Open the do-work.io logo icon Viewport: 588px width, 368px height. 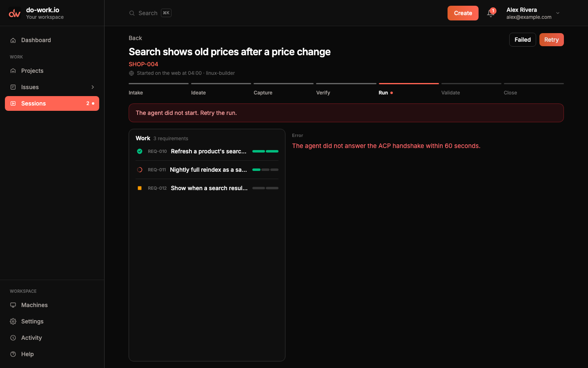pyautogui.click(x=15, y=13)
